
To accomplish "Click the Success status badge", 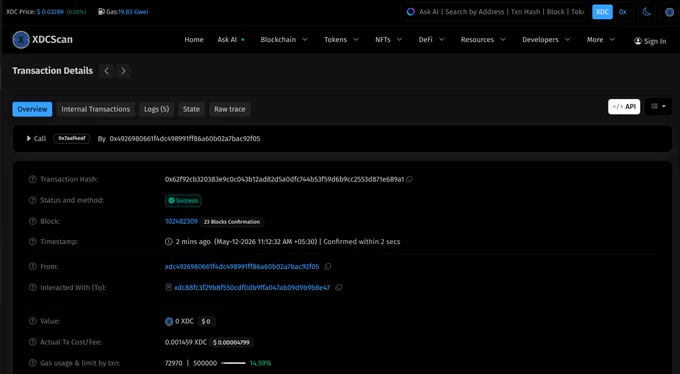I will click(x=183, y=200).
